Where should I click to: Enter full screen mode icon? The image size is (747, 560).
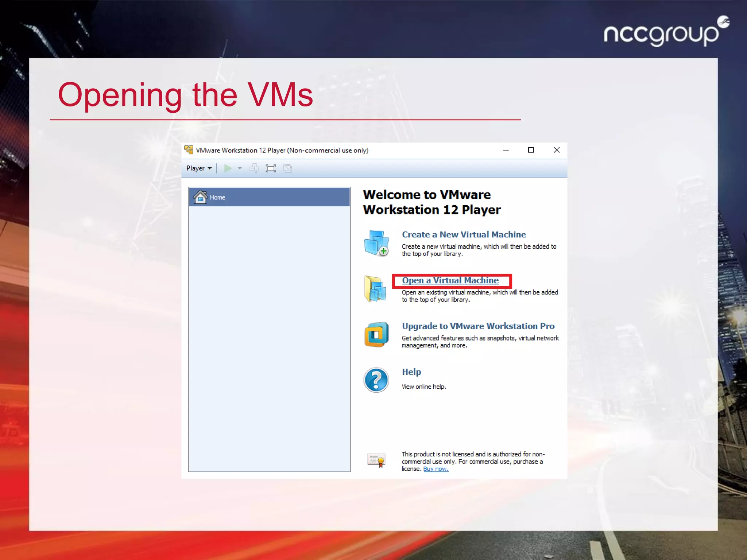click(271, 168)
